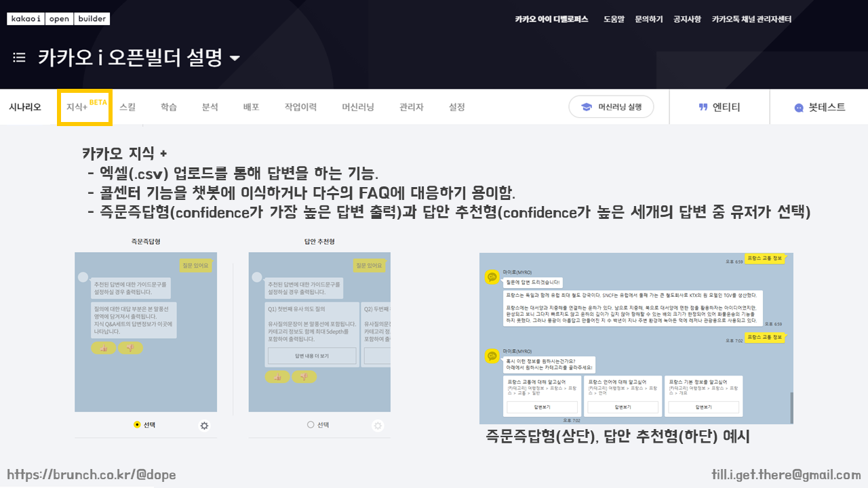Click the gray avatar in 즉문즉답형 preview
868x488 pixels.
pyautogui.click(x=83, y=277)
